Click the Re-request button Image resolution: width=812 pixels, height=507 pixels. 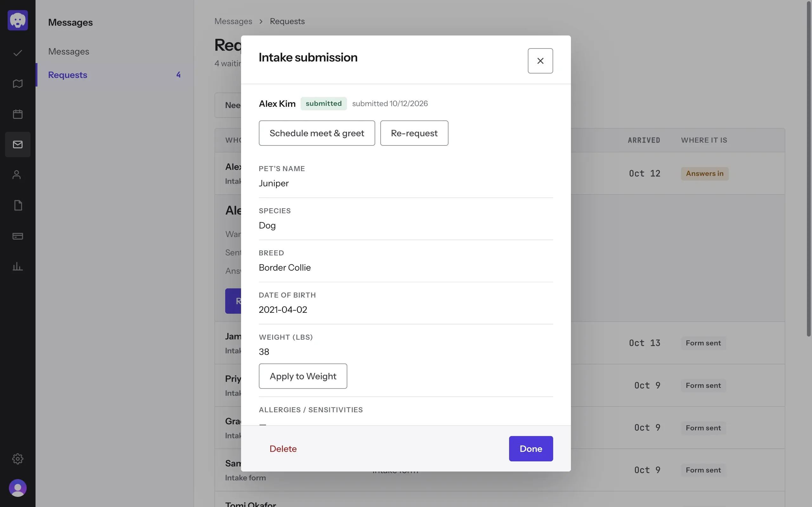pos(414,133)
